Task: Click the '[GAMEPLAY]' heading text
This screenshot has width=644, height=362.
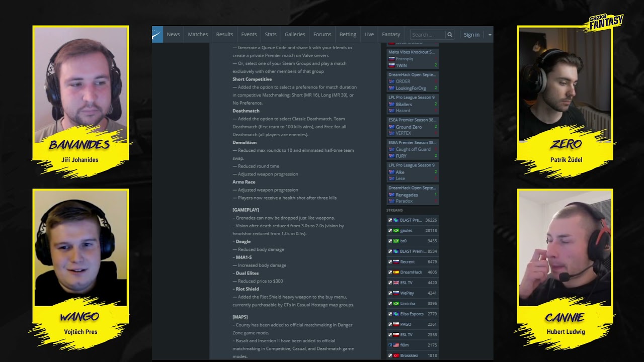Action: click(246, 210)
